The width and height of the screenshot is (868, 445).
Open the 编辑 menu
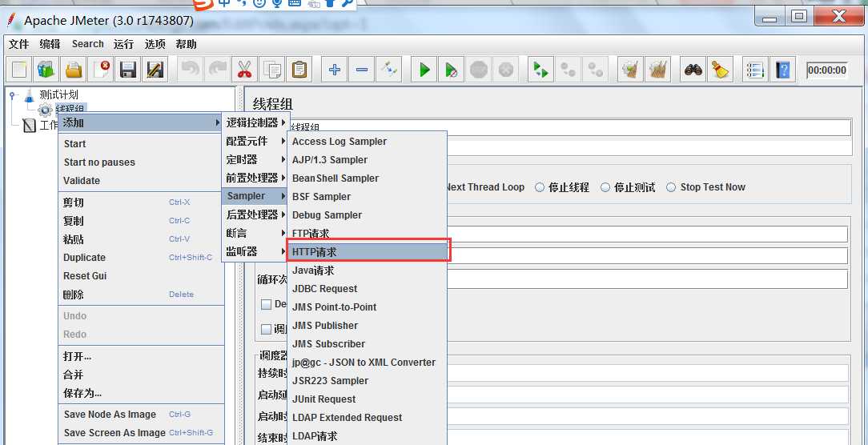click(x=50, y=44)
